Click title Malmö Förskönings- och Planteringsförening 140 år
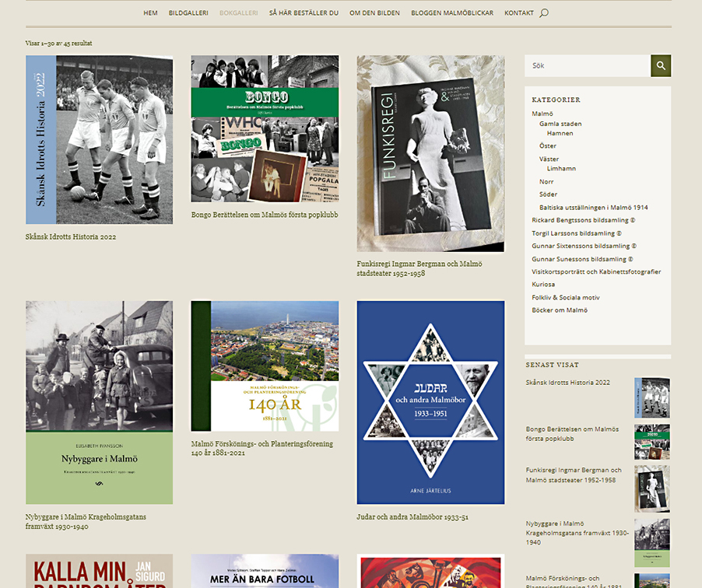Viewport: 702px width, 588px height. 262,448
